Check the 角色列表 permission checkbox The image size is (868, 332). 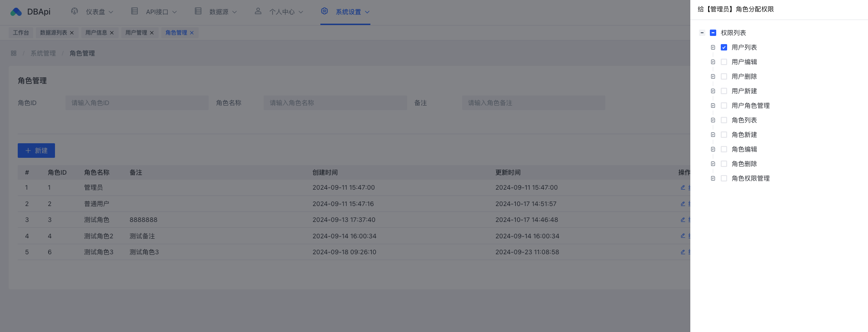pos(724,120)
